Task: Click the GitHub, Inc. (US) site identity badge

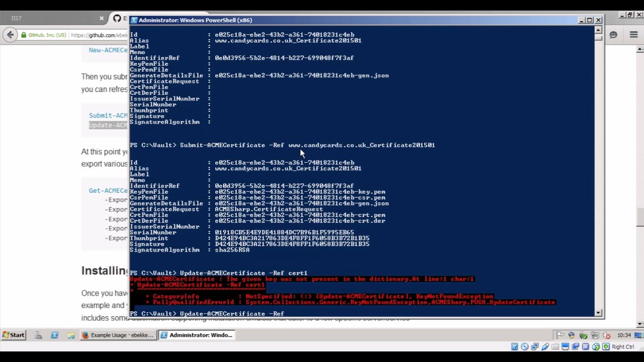Action: [43, 35]
